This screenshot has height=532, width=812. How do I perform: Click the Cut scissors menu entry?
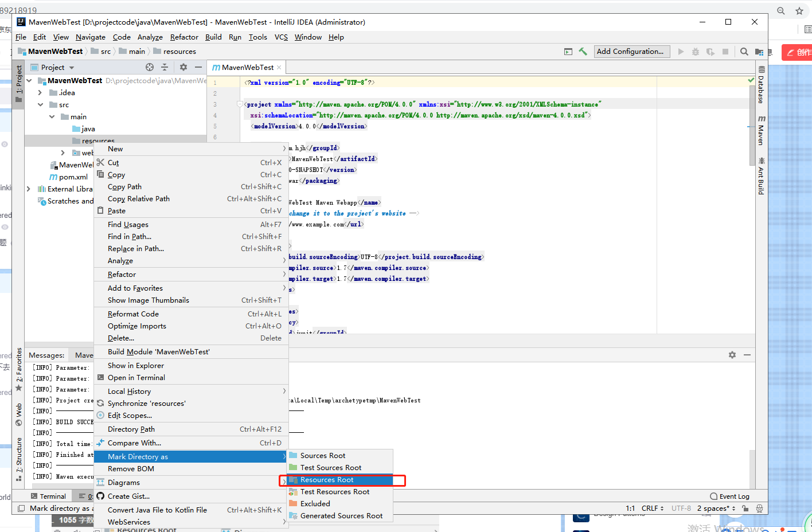pos(191,163)
